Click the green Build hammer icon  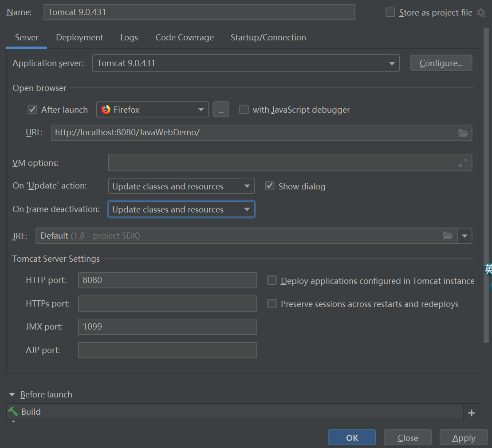(x=13, y=411)
